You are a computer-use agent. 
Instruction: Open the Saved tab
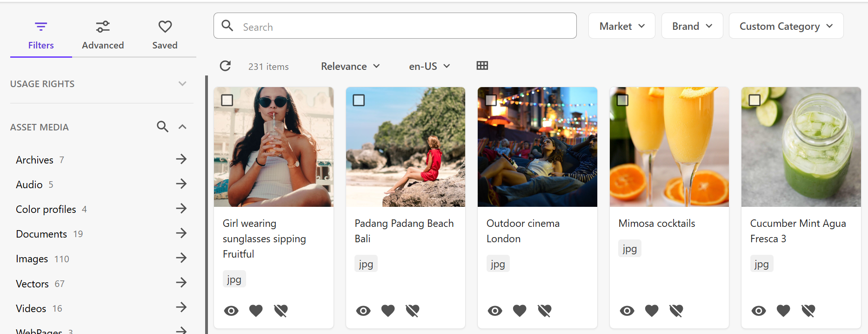click(165, 35)
